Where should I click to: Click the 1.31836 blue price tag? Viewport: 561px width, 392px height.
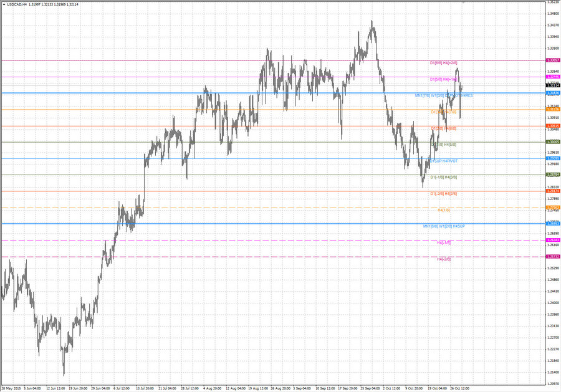(553, 93)
